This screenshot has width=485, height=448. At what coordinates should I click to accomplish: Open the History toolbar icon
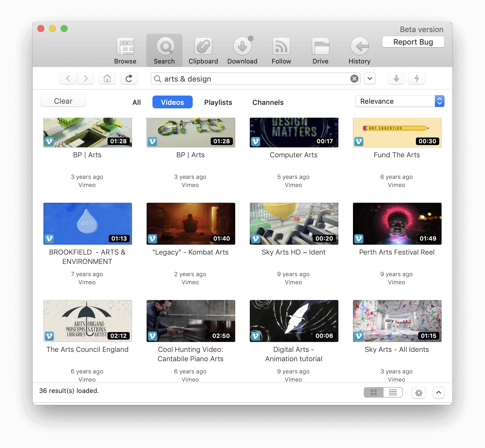(x=360, y=50)
